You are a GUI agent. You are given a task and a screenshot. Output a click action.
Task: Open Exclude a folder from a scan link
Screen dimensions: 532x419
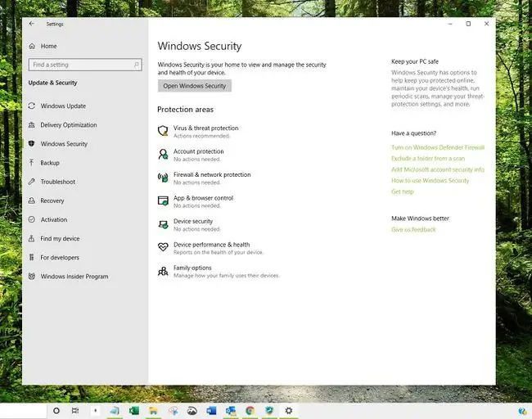(x=428, y=159)
